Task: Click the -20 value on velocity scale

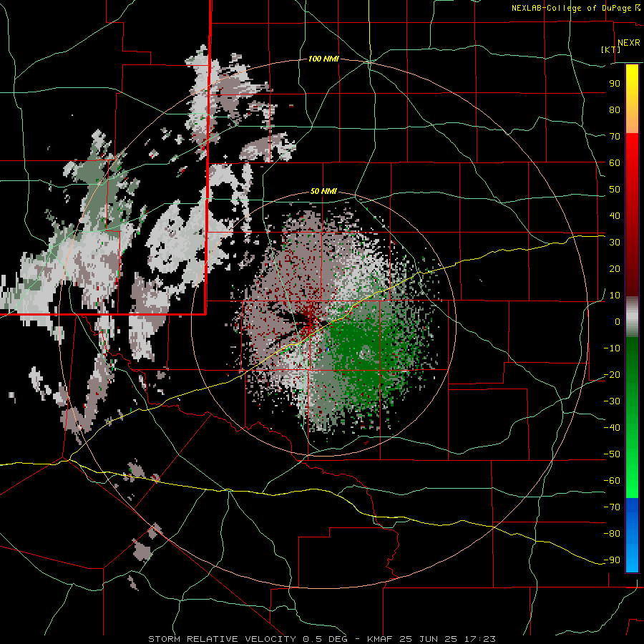Action: tap(612, 374)
